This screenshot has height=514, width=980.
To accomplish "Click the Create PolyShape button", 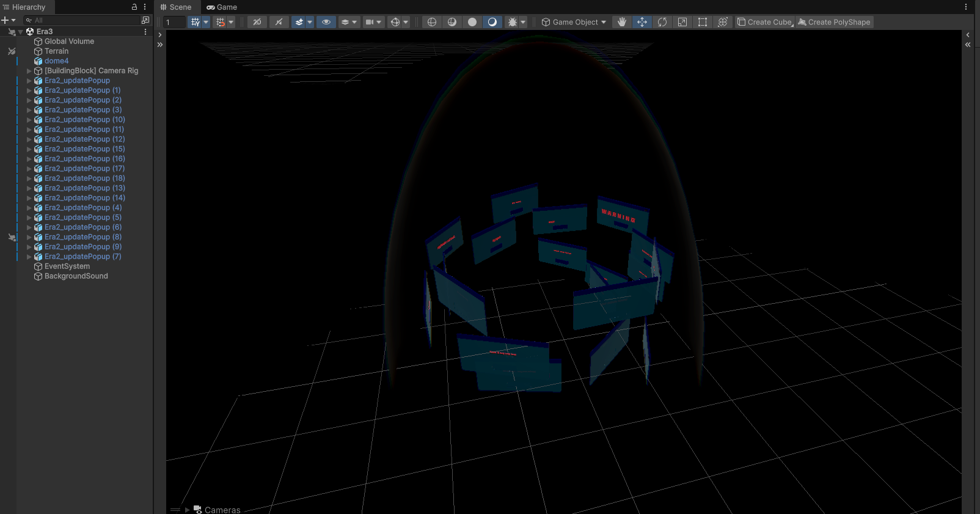I will click(x=834, y=22).
